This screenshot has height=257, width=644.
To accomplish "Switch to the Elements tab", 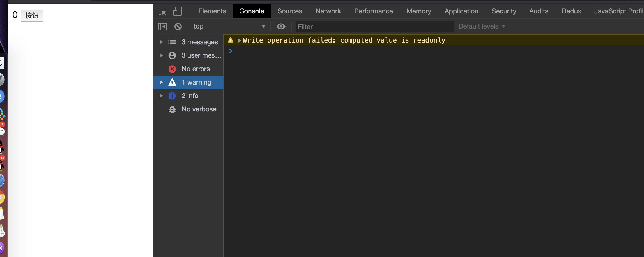I will (x=212, y=11).
